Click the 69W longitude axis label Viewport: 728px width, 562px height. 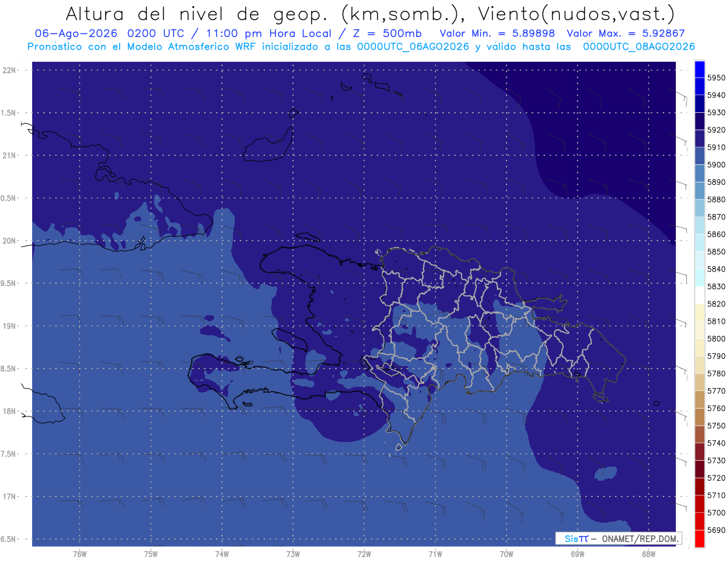(577, 554)
